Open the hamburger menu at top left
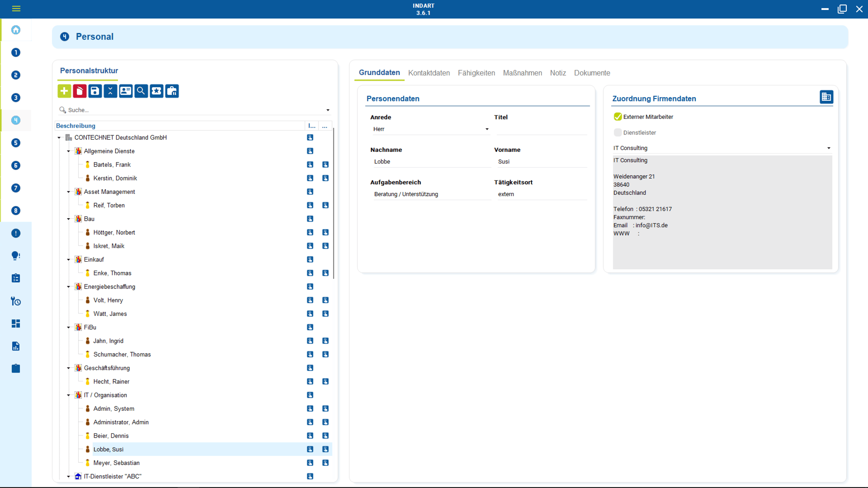Screen dimensions: 868x488 point(16,9)
